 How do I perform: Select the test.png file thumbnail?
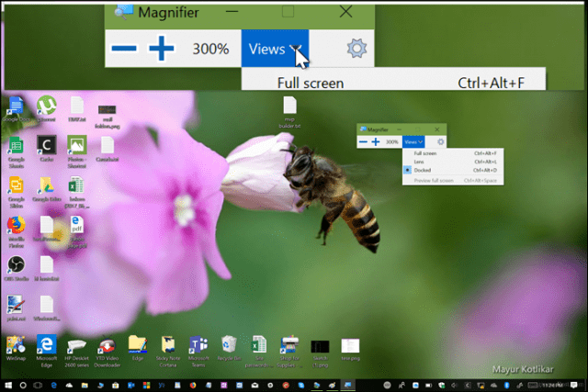tap(350, 350)
